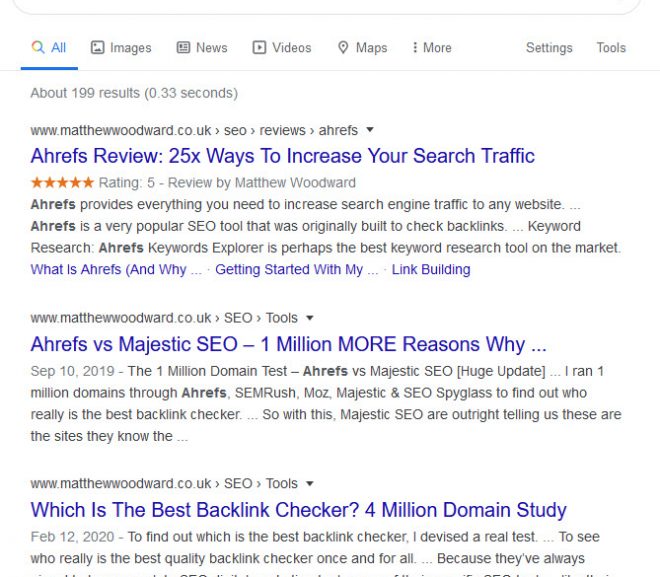660x577 pixels.
Task: Switch to the Images tab
Action: [x=121, y=48]
